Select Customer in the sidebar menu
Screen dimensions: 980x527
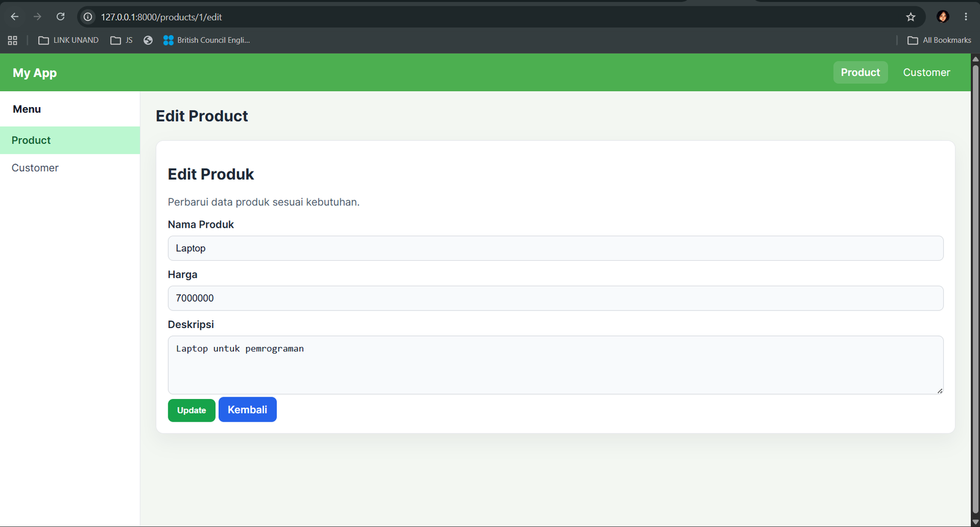70,168
